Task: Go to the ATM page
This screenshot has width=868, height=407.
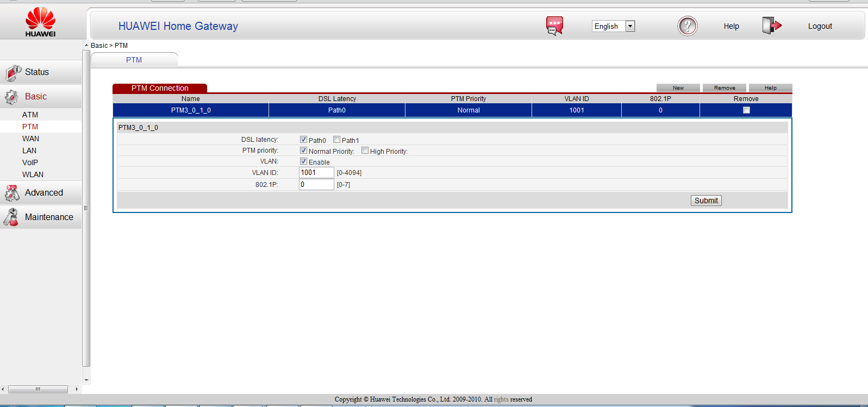Action: coord(30,115)
